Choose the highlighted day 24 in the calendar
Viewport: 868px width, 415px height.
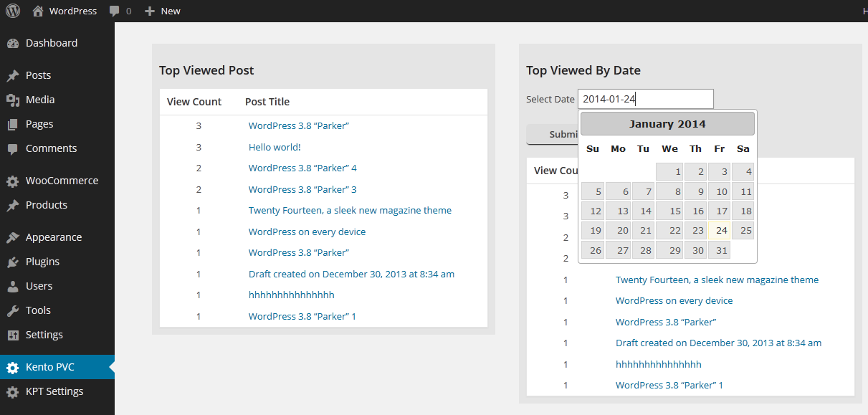[x=720, y=231]
